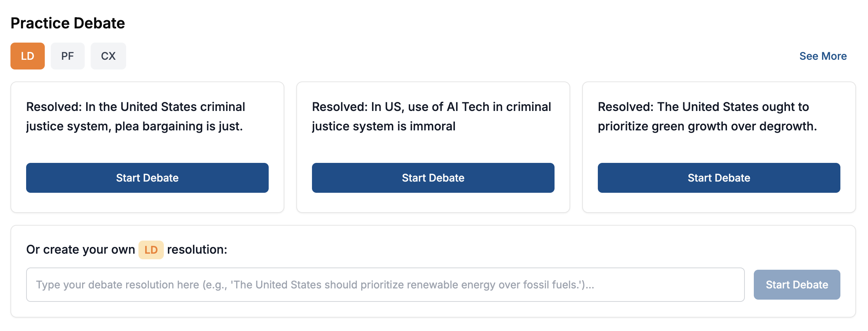The width and height of the screenshot is (868, 331).
Task: Click 'Resolved:' in the AI Tech card
Action: point(340,107)
